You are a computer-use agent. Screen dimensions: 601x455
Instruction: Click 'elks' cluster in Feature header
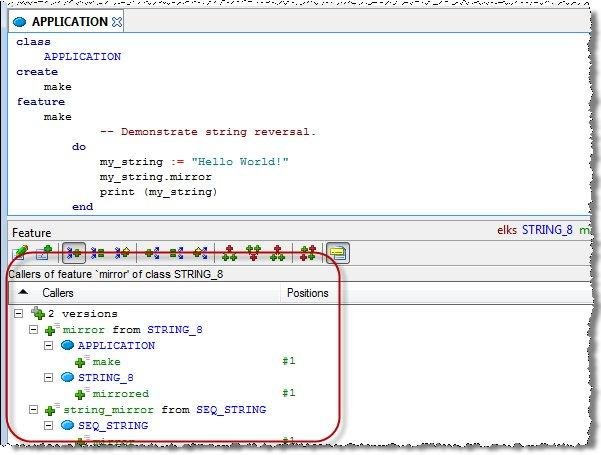coord(507,230)
